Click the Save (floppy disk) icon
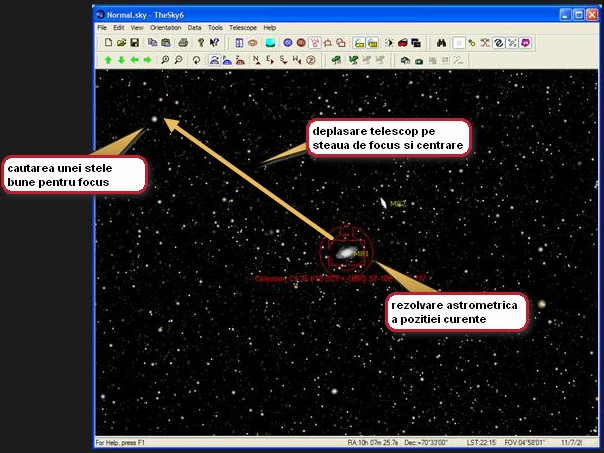This screenshot has height=453, width=604. tap(134, 43)
